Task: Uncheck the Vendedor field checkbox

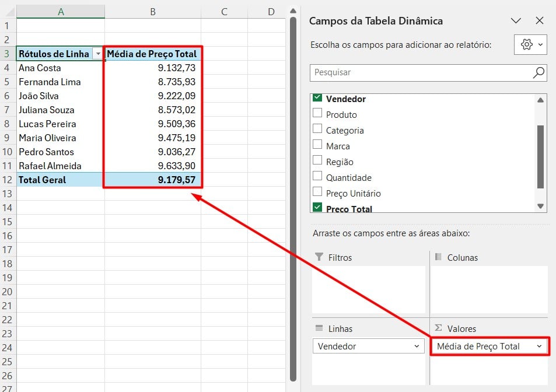Action: coord(317,98)
